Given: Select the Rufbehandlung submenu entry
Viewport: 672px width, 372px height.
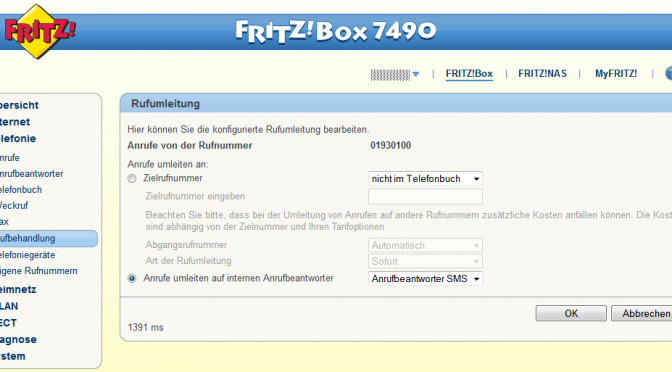Looking at the screenshot, I should tap(48, 238).
